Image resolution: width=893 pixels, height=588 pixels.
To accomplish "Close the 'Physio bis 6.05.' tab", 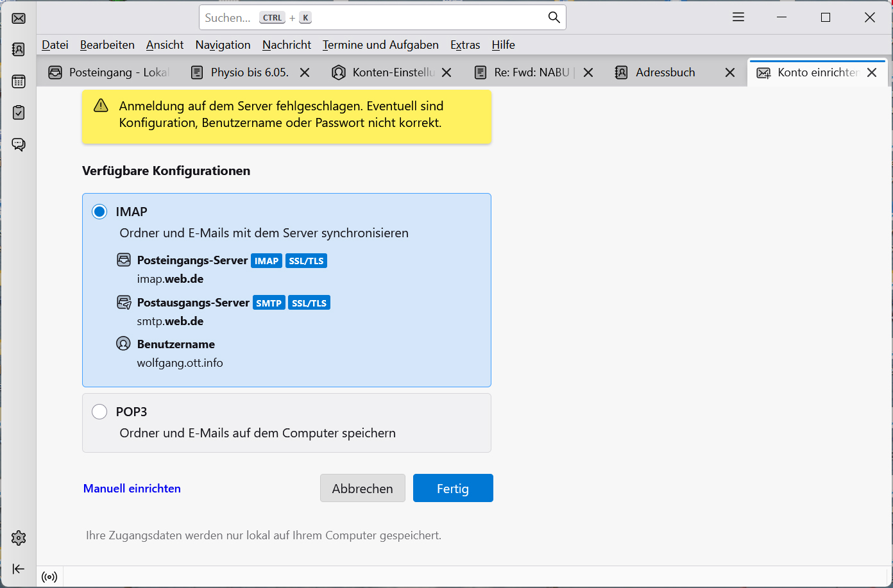I will 305,72.
